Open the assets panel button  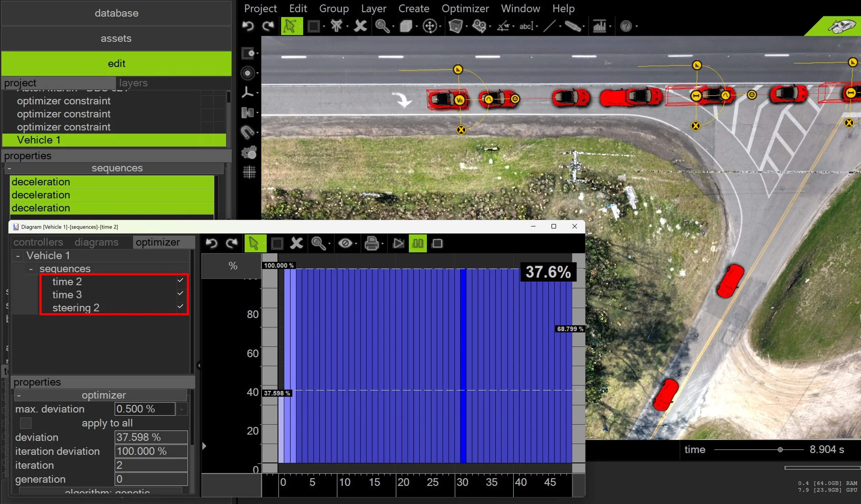(x=116, y=38)
